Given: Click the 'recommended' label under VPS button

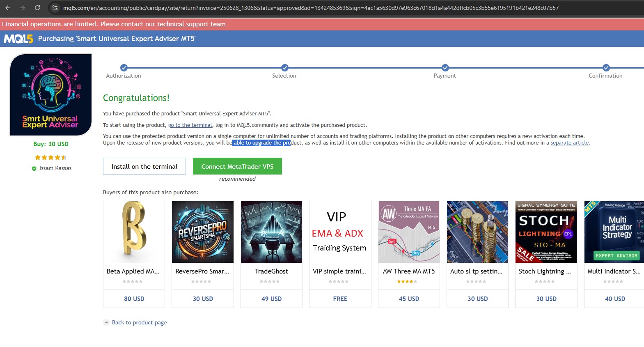Looking at the screenshot, I should (237, 179).
